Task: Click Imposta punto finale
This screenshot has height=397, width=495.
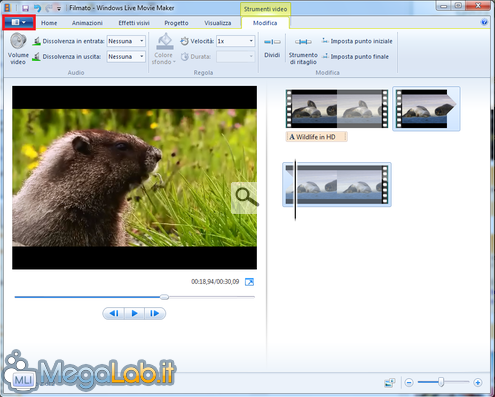Action: [x=355, y=57]
